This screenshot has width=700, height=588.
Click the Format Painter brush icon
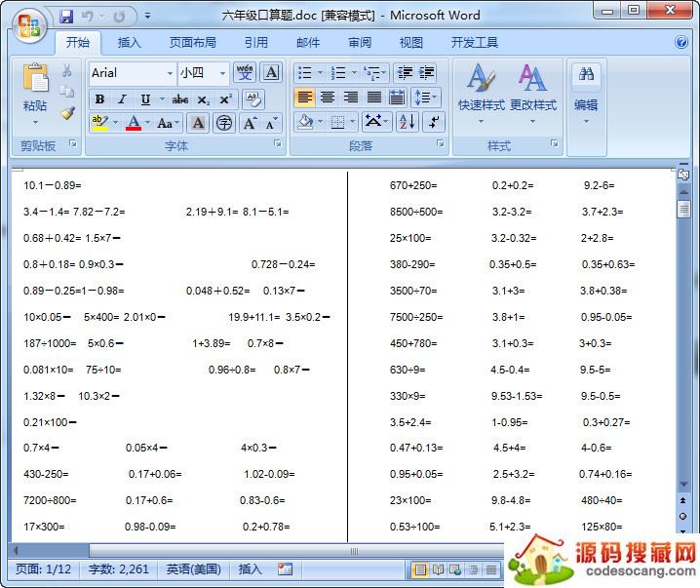(67, 113)
